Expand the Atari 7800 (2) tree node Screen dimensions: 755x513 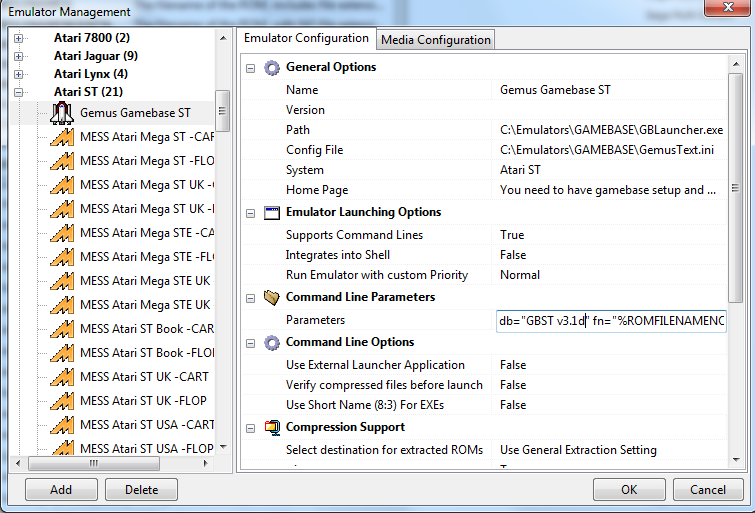click(x=18, y=38)
